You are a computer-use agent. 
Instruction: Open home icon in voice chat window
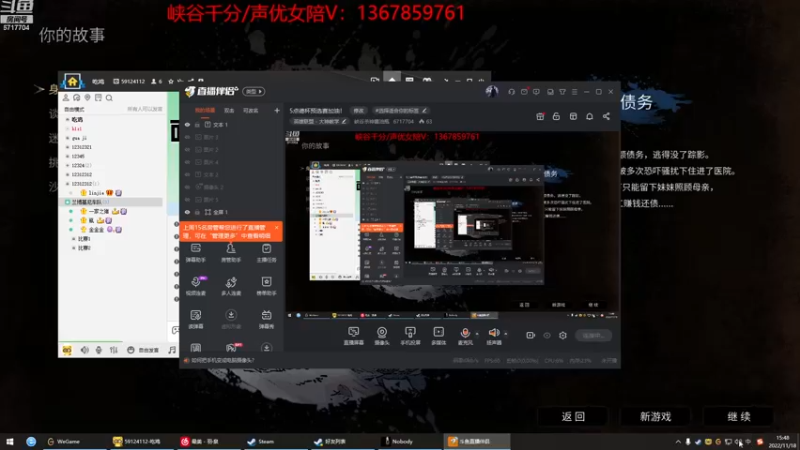pyautogui.click(x=72, y=81)
